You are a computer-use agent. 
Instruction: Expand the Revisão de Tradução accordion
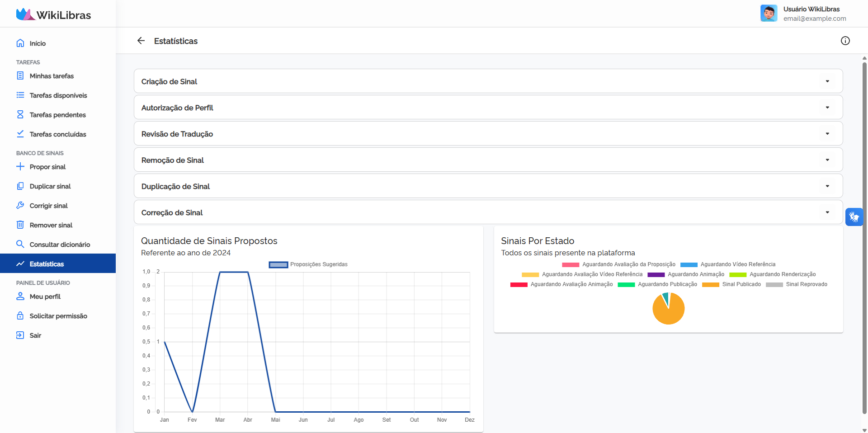(x=488, y=134)
